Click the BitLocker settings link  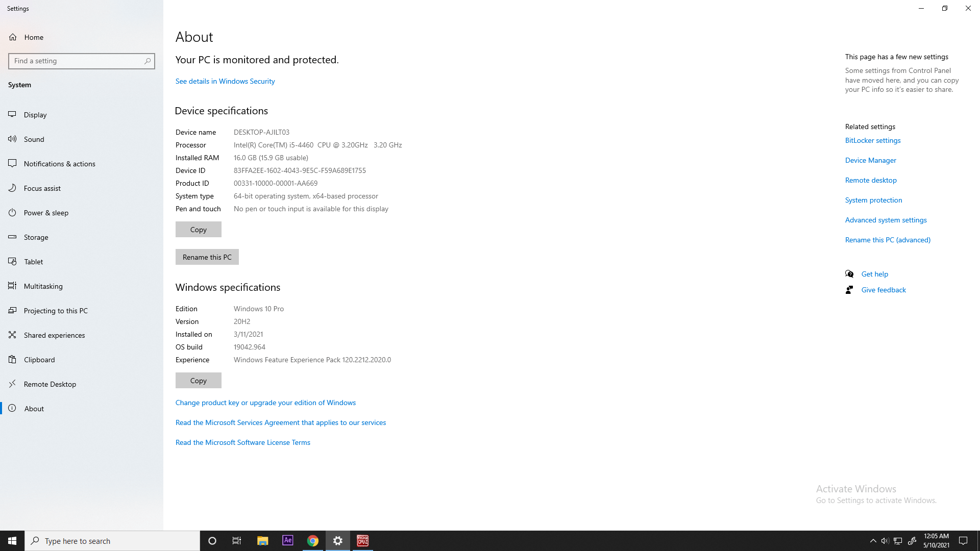(x=872, y=140)
